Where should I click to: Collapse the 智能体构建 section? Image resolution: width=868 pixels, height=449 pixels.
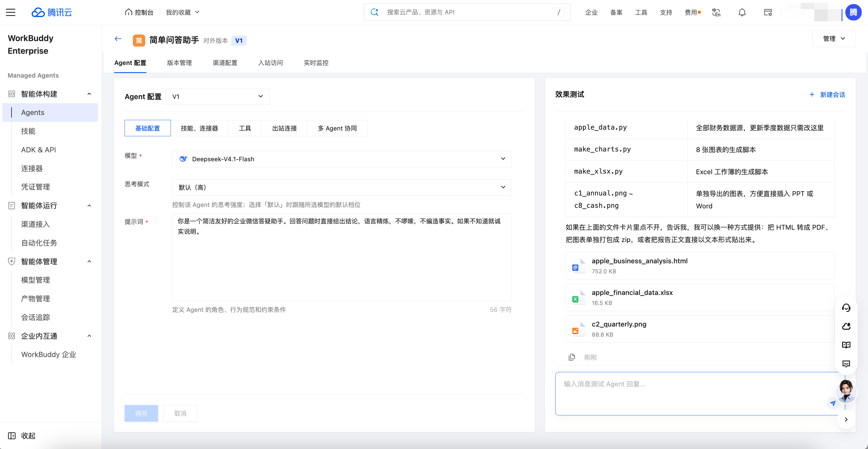click(89, 94)
